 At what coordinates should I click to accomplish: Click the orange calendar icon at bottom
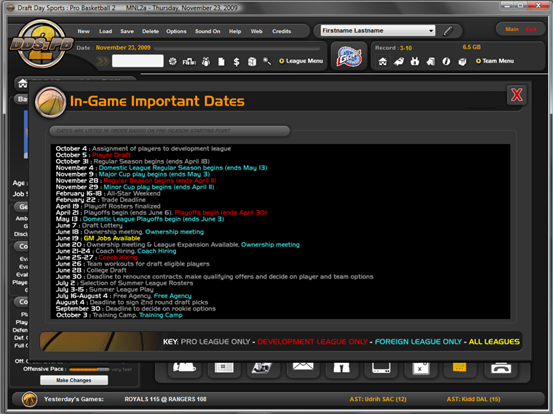pos(459,368)
